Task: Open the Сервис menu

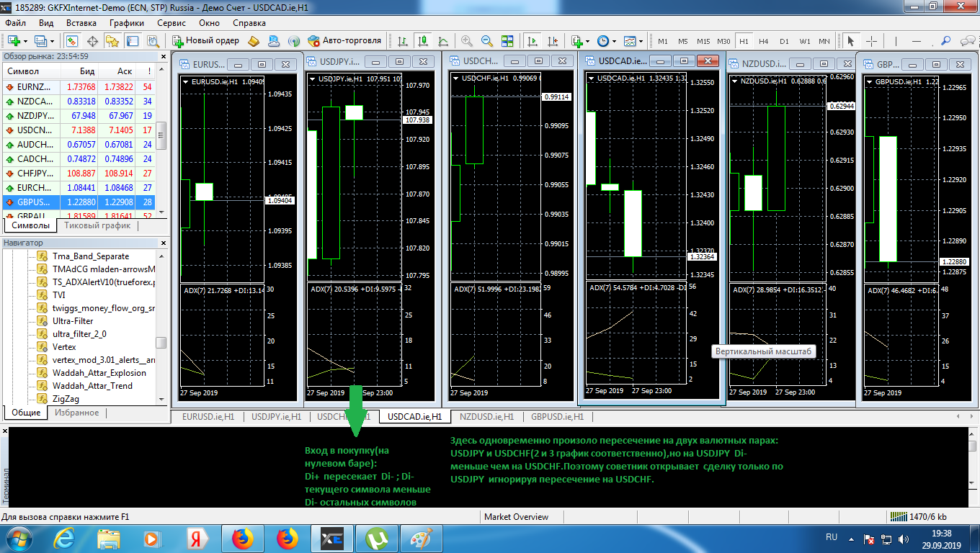Action: [171, 23]
